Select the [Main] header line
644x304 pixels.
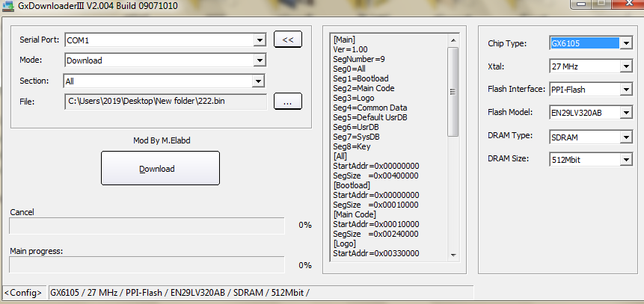click(344, 40)
